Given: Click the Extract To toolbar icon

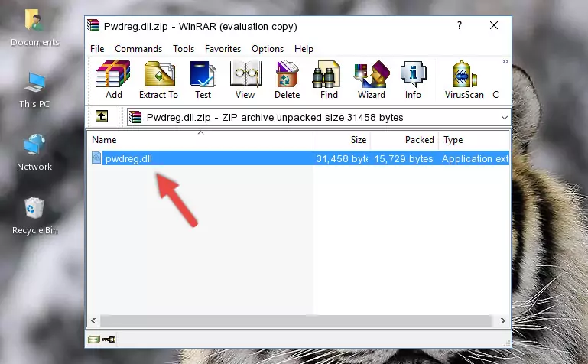Looking at the screenshot, I should (158, 80).
